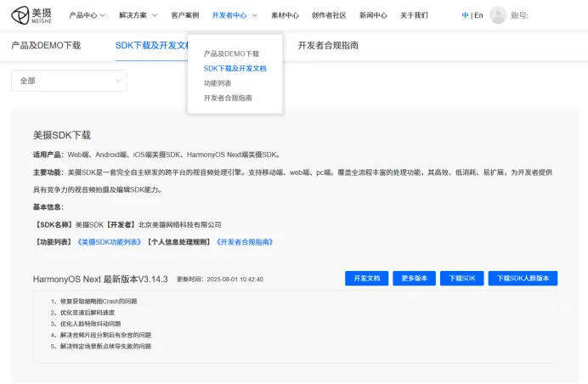This screenshot has width=588, height=384.
Task: Click the 更多版本 button
Action: [415, 279]
